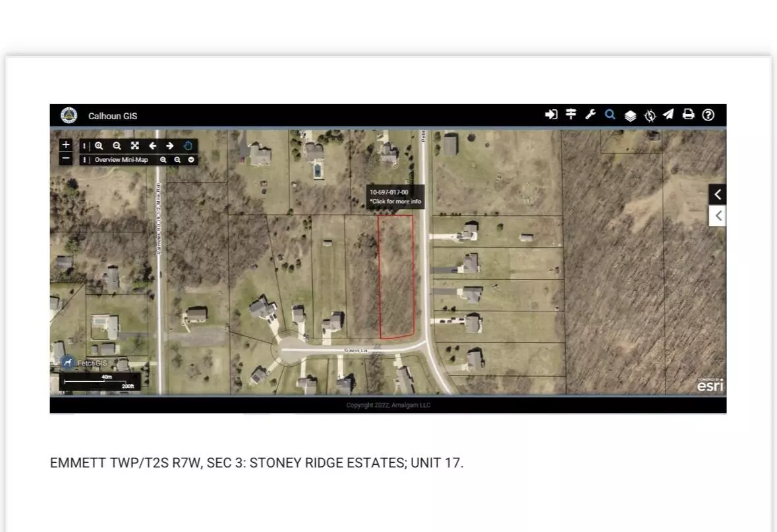
Task: Go to next map extent arrow
Action: (x=170, y=146)
